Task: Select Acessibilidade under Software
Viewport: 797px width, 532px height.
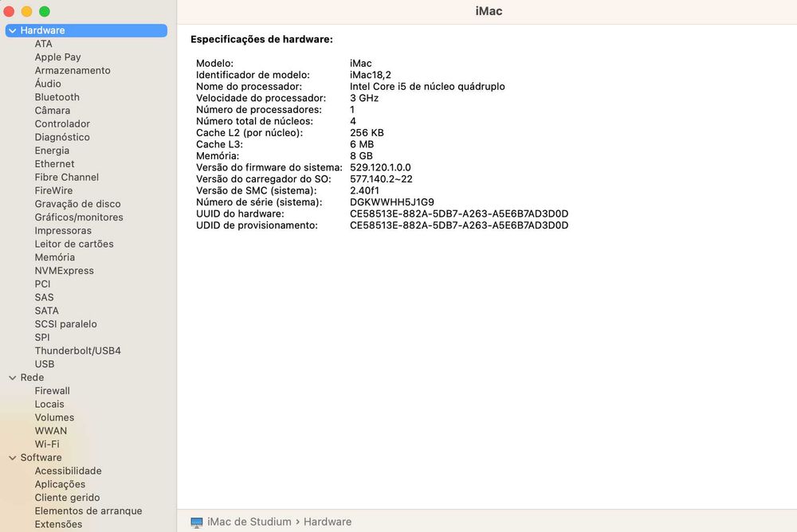Action: (x=68, y=471)
